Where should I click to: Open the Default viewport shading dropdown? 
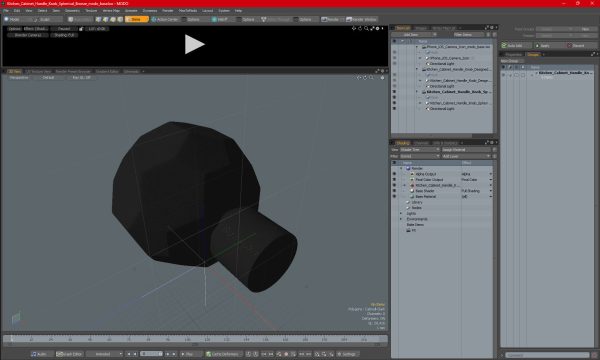[x=48, y=78]
